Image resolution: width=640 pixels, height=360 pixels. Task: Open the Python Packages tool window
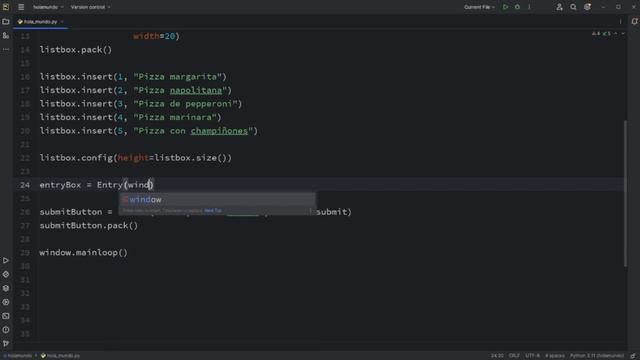coord(6,274)
